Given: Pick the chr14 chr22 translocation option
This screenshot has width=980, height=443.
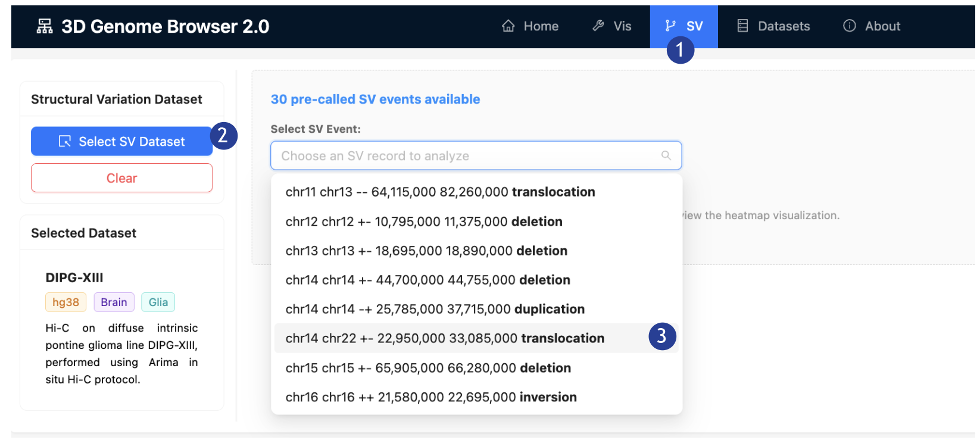Looking at the screenshot, I should coord(444,338).
